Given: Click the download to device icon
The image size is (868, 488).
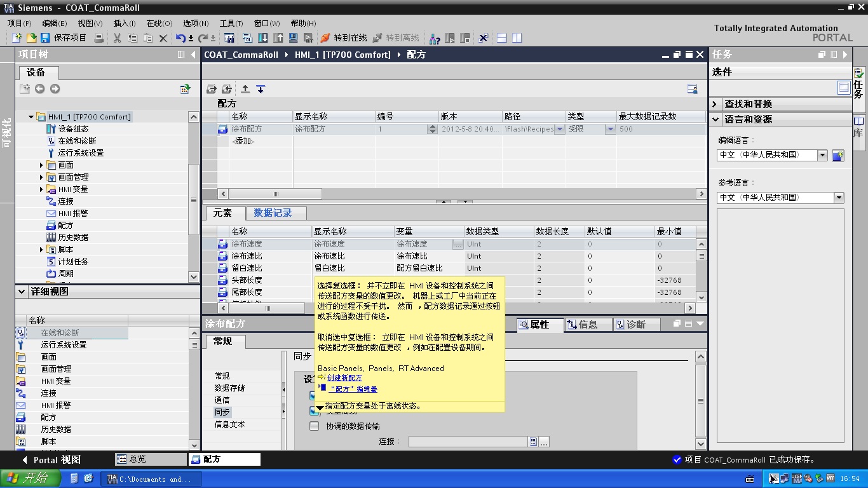Looking at the screenshot, I should coord(262,38).
